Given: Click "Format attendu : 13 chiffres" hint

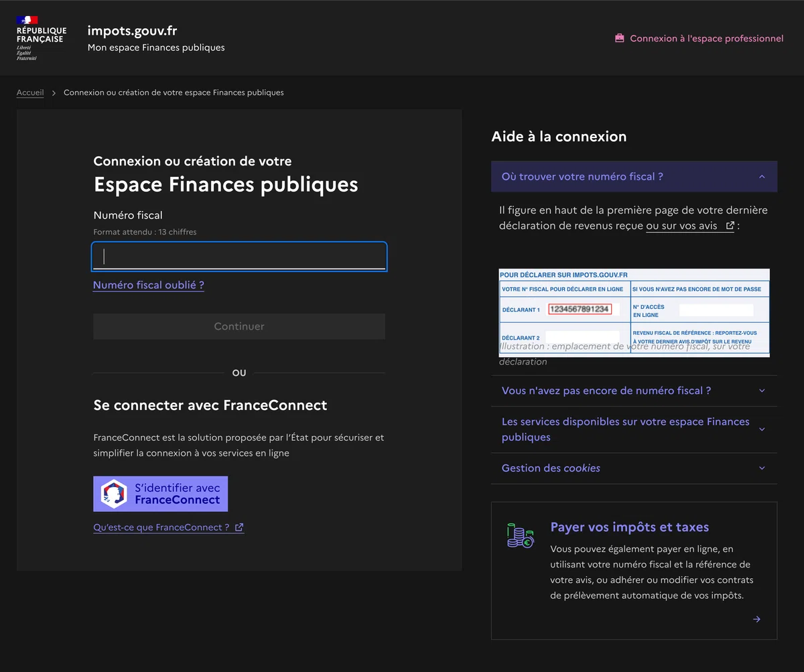Looking at the screenshot, I should click(x=145, y=232).
